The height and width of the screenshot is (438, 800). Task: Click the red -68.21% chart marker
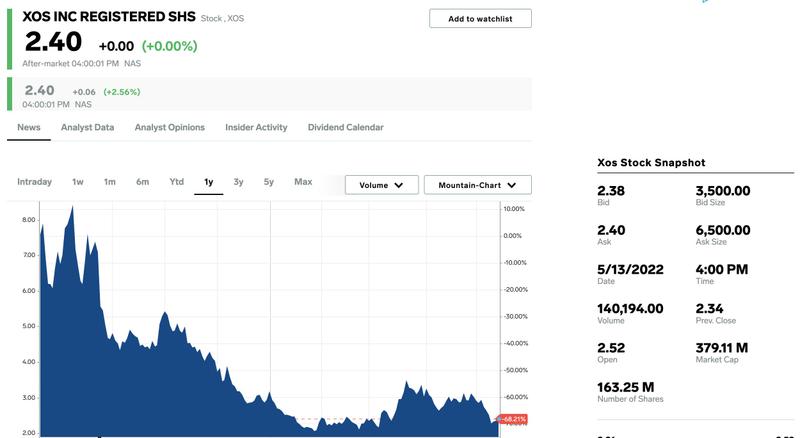point(513,419)
